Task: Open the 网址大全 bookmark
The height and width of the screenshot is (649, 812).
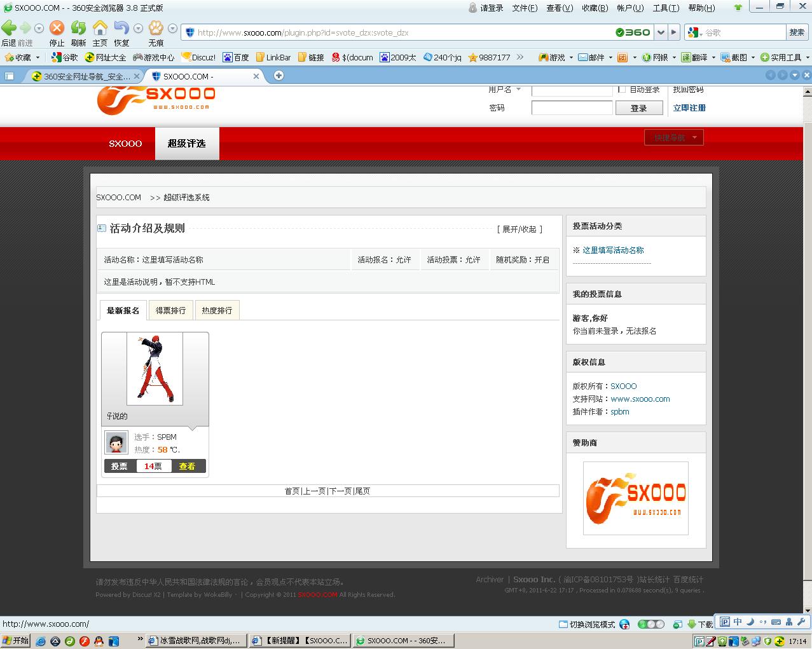Action: coord(106,57)
